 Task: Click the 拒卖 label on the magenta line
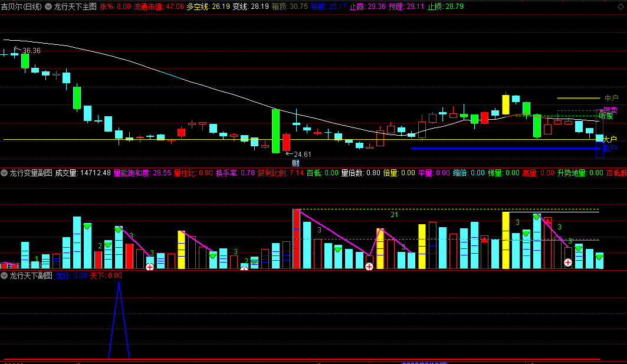coord(610,110)
